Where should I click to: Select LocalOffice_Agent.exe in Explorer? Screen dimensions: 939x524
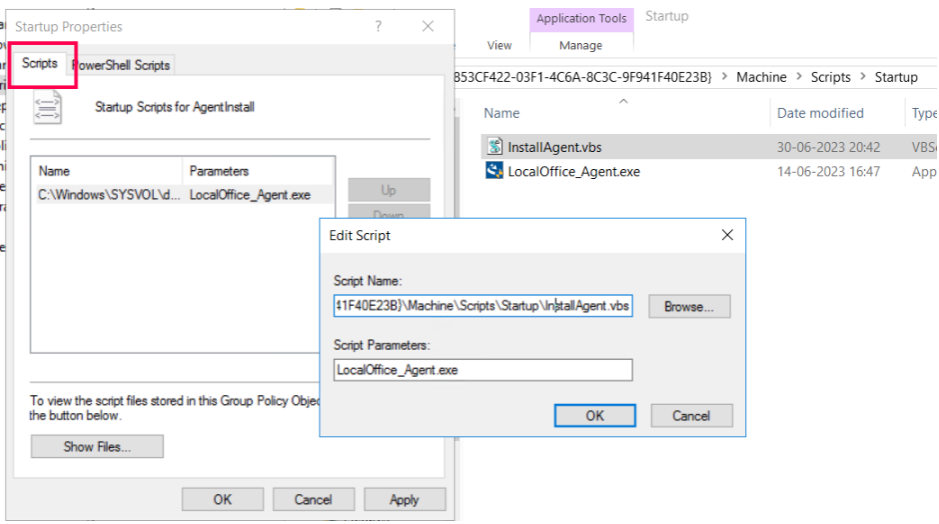click(x=574, y=172)
